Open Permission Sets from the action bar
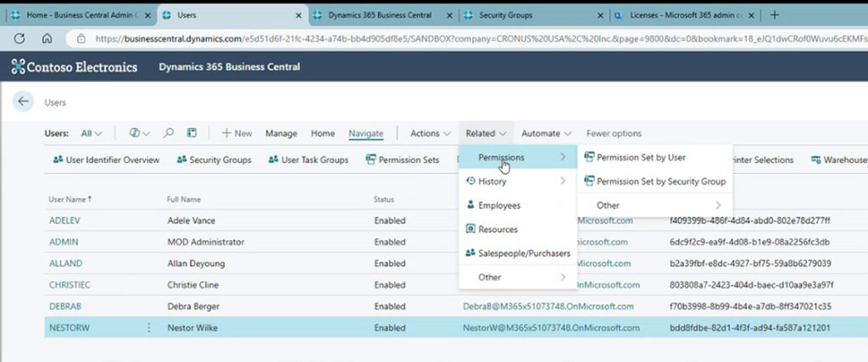The image size is (868, 362). point(403,160)
